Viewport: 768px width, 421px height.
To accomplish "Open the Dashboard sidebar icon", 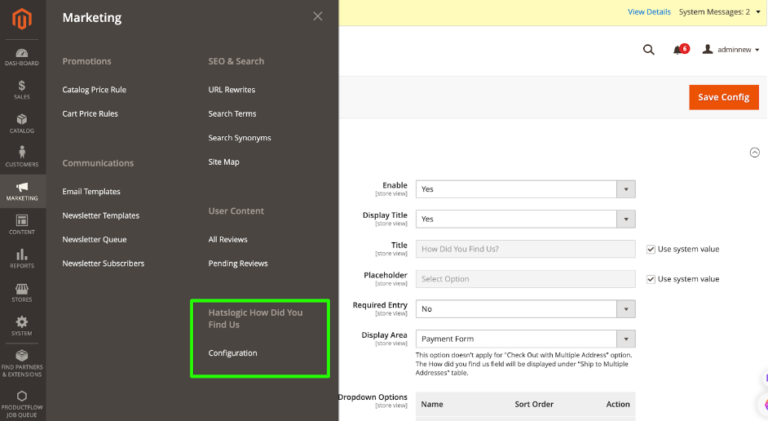I will 22,57.
